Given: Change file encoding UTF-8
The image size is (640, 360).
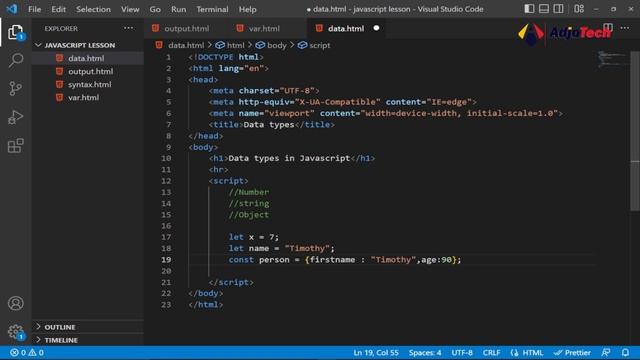Looking at the screenshot, I should [x=462, y=352].
